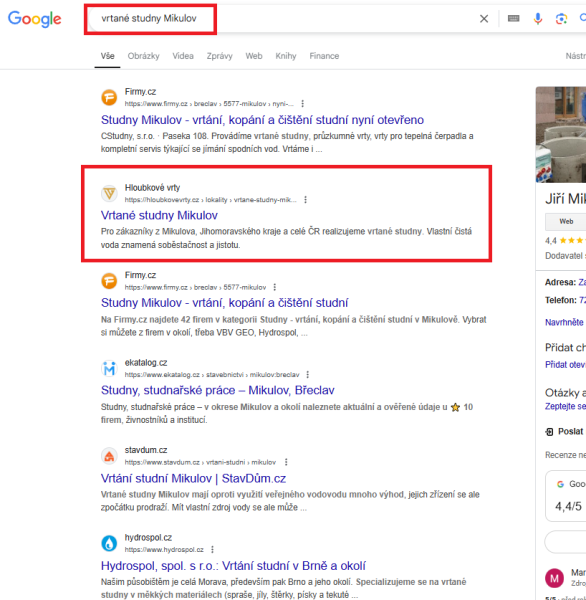Click the hydrospol.cz site name

click(x=148, y=538)
